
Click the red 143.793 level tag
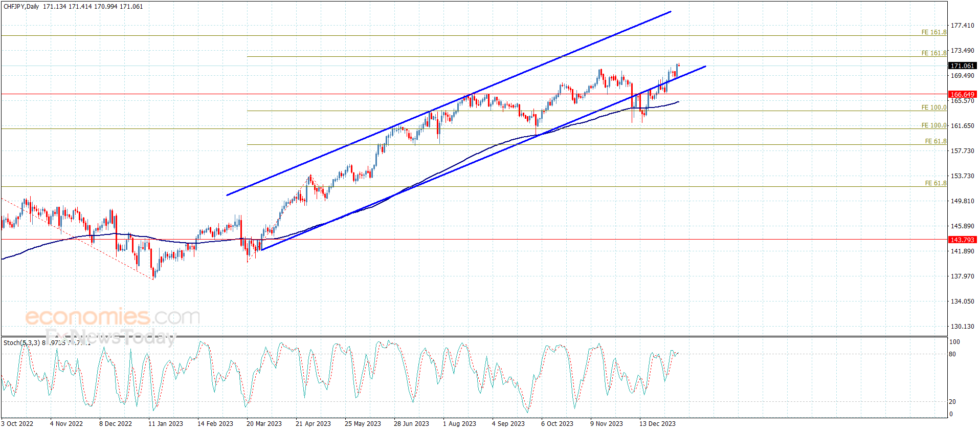tap(962, 240)
